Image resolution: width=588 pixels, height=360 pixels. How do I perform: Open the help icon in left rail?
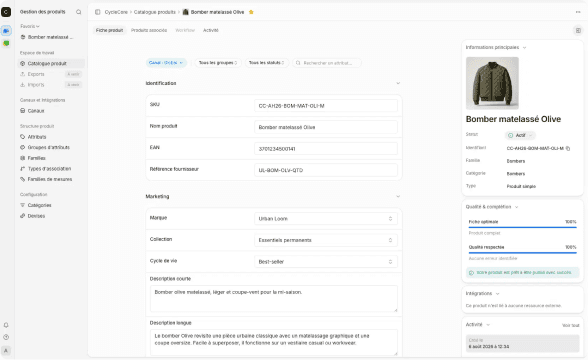coord(6,337)
